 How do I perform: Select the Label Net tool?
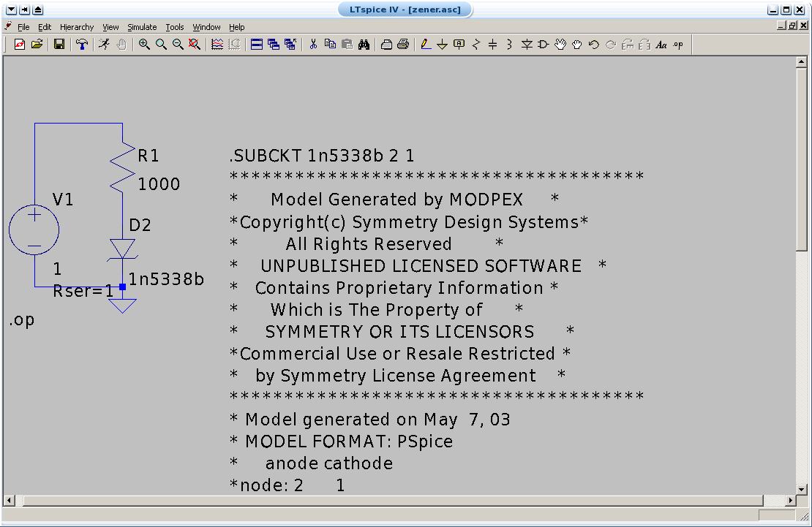[x=459, y=45]
